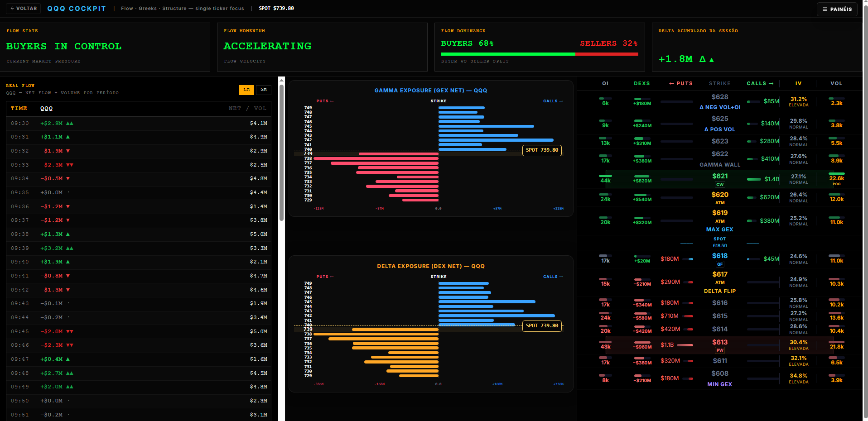Click the SPOT $739.80 header value
This screenshot has height=421, width=868.
[x=276, y=9]
